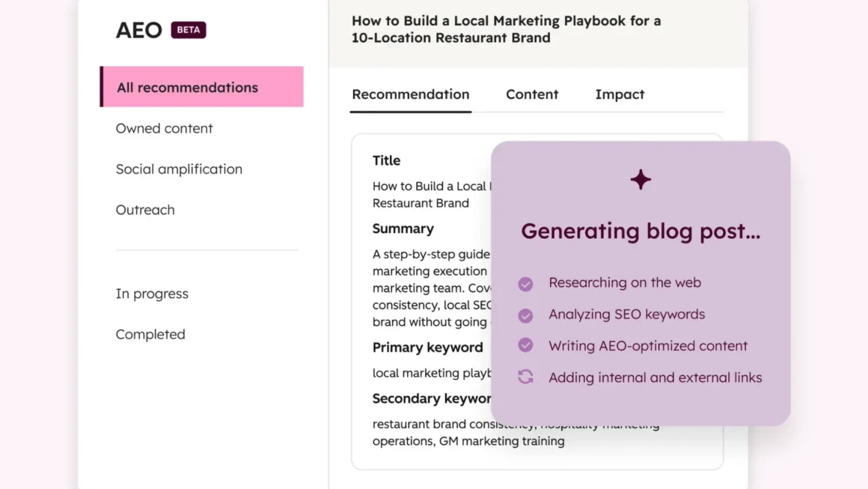Open Owned content category
The image size is (868, 489).
pyautogui.click(x=164, y=128)
